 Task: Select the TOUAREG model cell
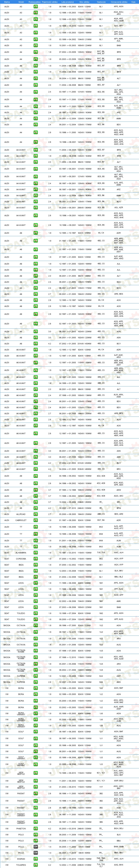(21, 865)
